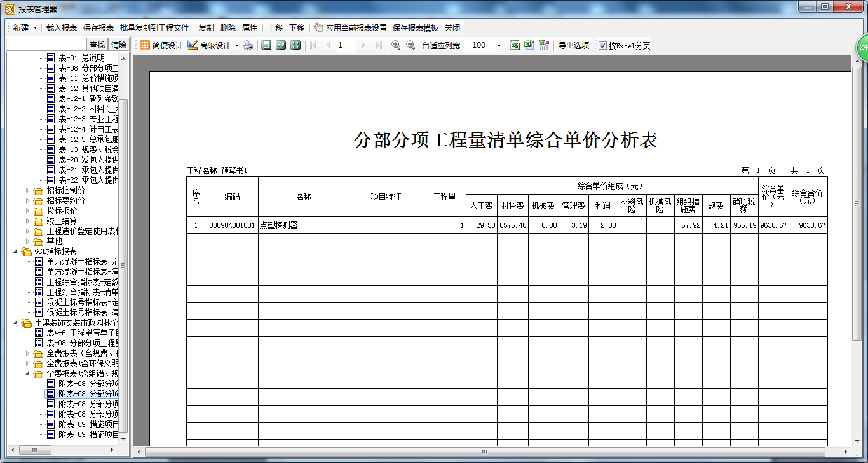Click the 清除 clear button

point(118,45)
